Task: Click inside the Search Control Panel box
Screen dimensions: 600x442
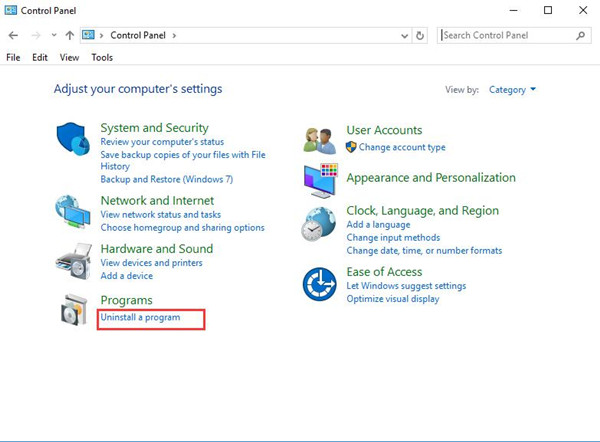Action: pos(507,35)
